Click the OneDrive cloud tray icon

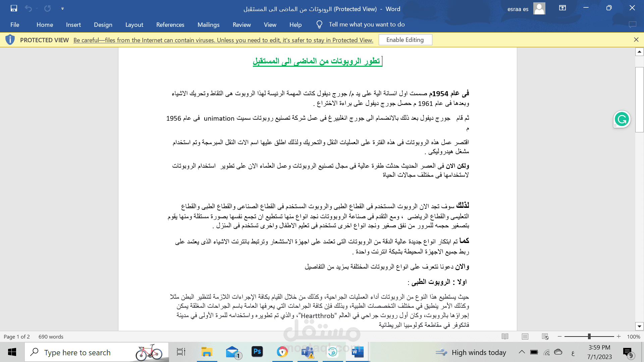coord(558,352)
